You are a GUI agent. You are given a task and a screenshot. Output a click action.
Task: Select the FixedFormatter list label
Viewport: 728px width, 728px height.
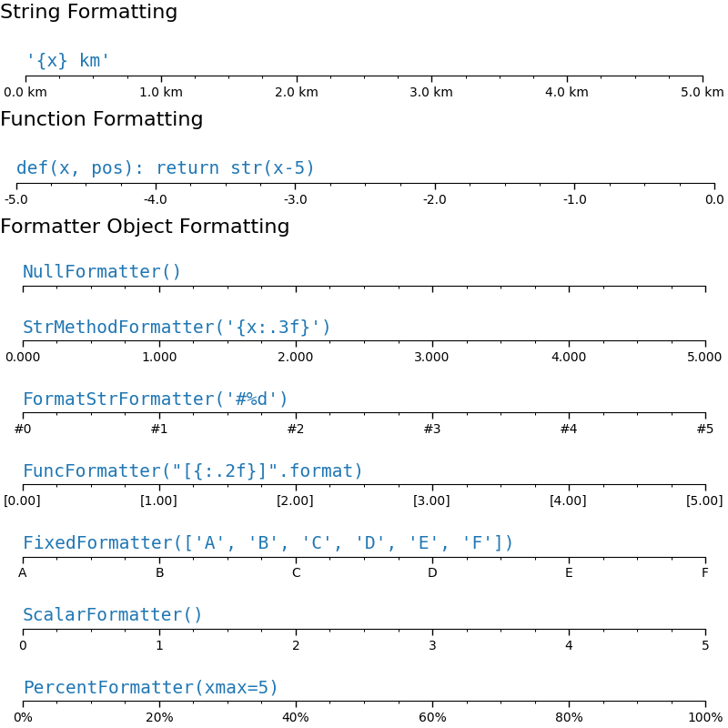268,543
